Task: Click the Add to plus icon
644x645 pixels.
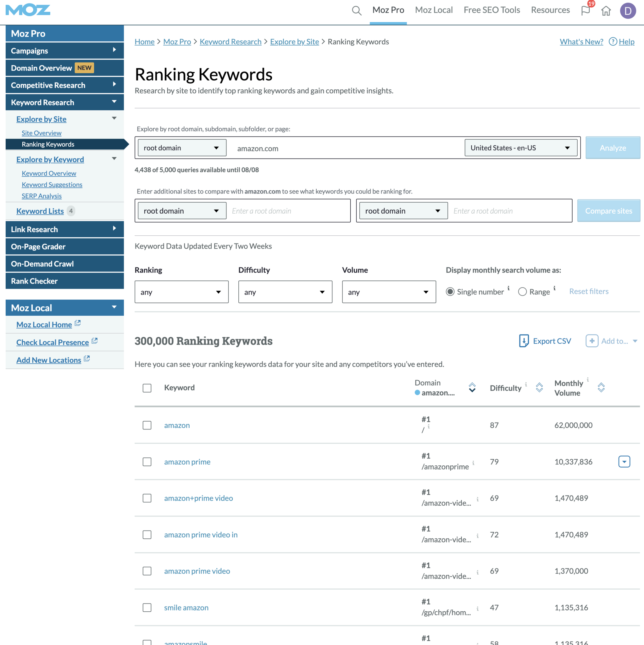Action: point(592,341)
